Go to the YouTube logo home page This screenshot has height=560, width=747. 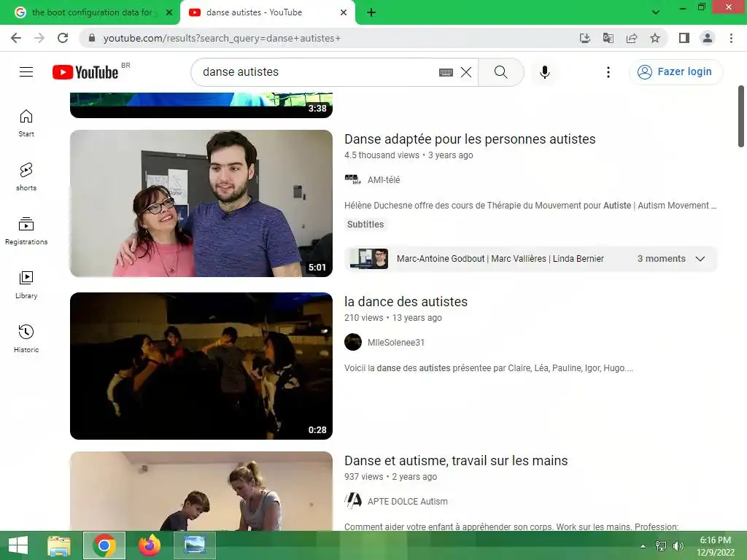coord(85,72)
